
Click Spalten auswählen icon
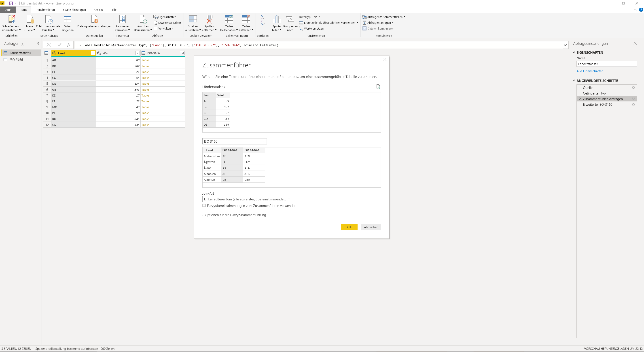coord(193,19)
